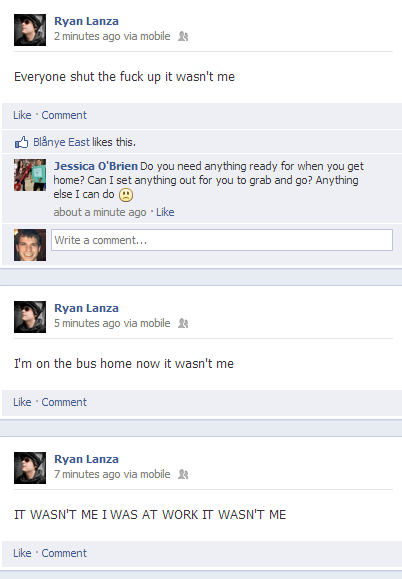
Task: Like the 'Everyone shut' post
Action: pos(22,115)
